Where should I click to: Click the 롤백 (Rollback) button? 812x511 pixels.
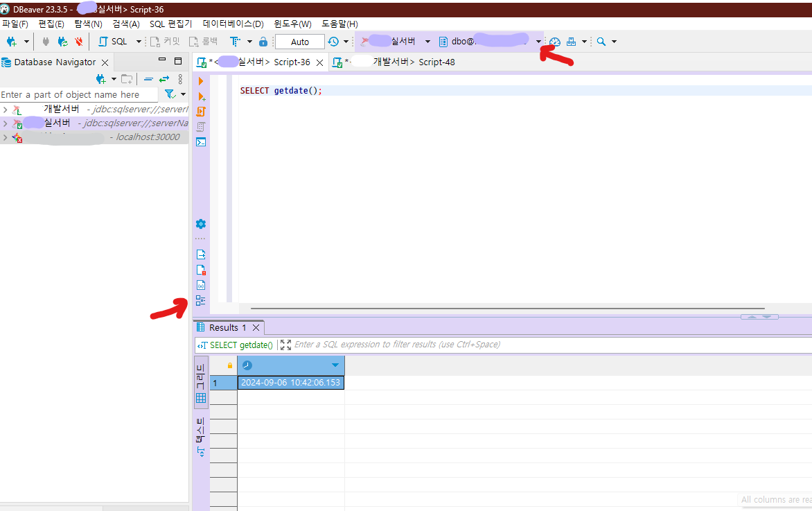203,42
